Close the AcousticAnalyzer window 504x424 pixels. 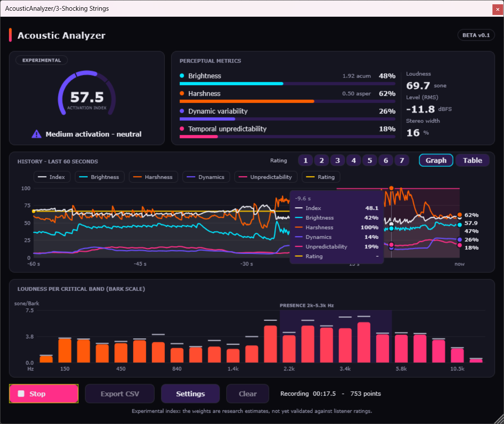coord(497,9)
